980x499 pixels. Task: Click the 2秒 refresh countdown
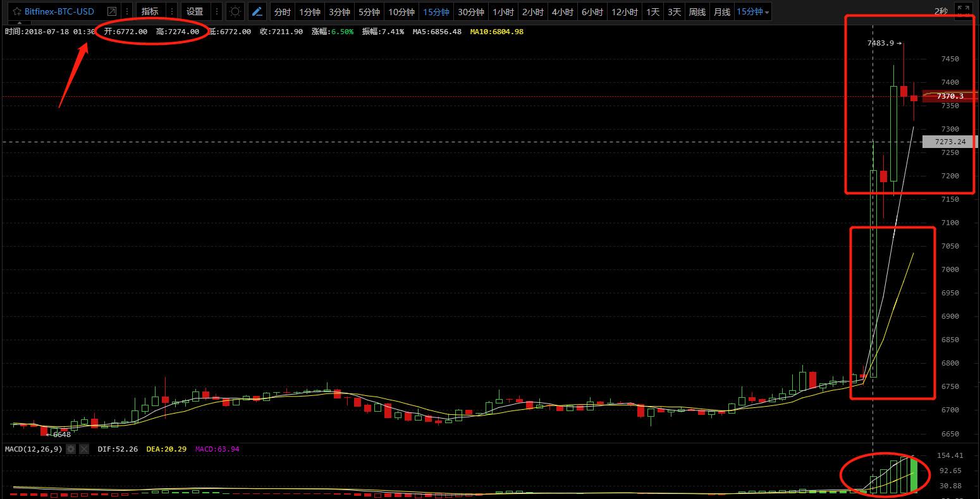tap(941, 11)
